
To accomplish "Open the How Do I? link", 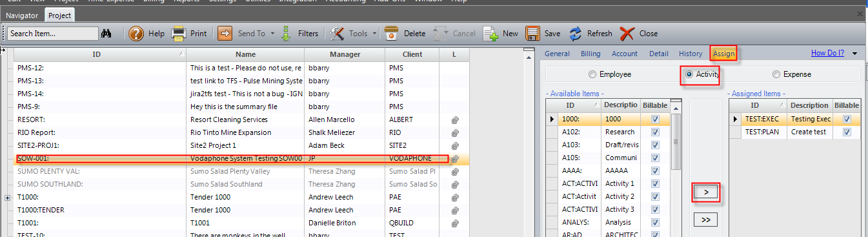I will [827, 53].
